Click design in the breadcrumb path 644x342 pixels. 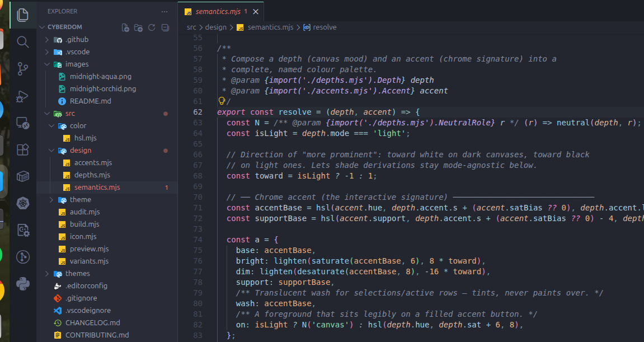pyautogui.click(x=215, y=27)
